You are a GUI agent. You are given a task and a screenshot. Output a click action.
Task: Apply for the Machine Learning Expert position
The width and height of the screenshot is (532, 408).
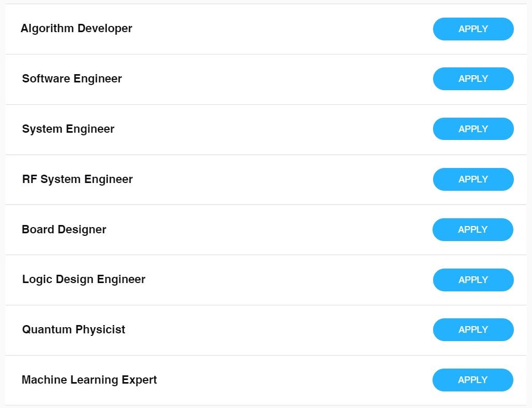pos(472,380)
